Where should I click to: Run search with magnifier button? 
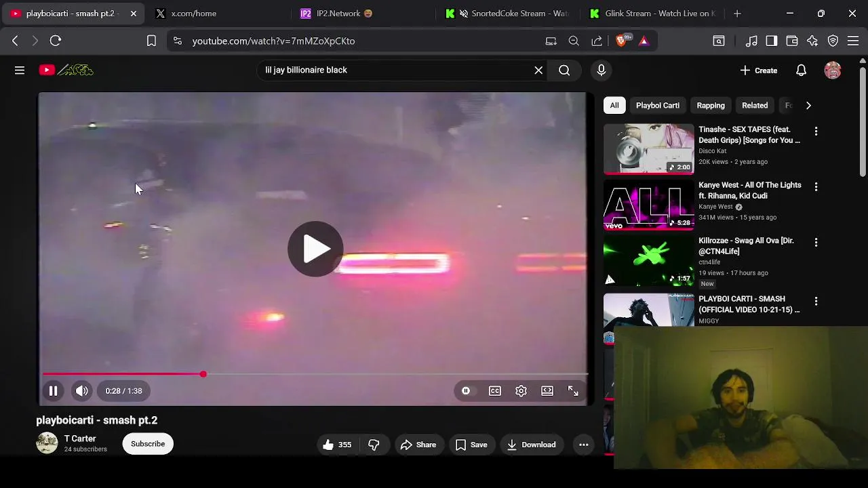point(564,70)
